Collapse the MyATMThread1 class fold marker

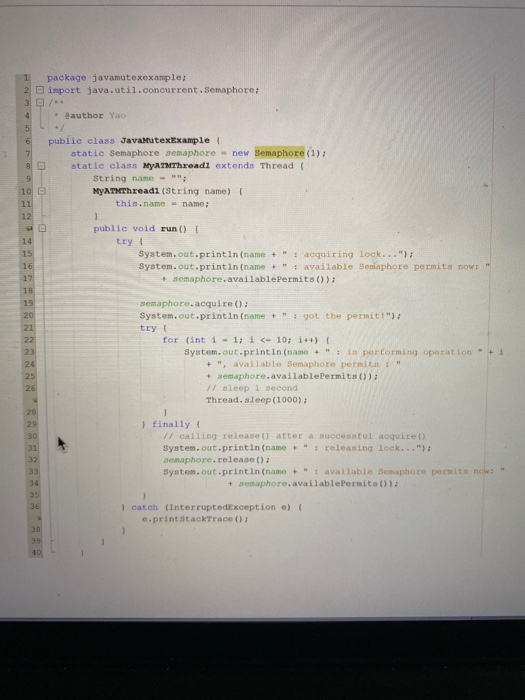tap(41, 166)
